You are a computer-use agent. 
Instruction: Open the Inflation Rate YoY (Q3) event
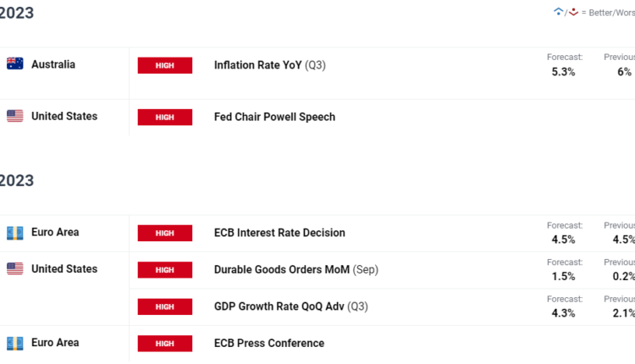point(270,65)
